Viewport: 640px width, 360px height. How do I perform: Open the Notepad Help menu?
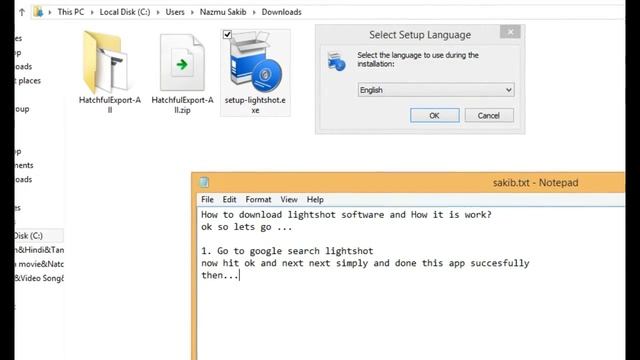tap(315, 200)
